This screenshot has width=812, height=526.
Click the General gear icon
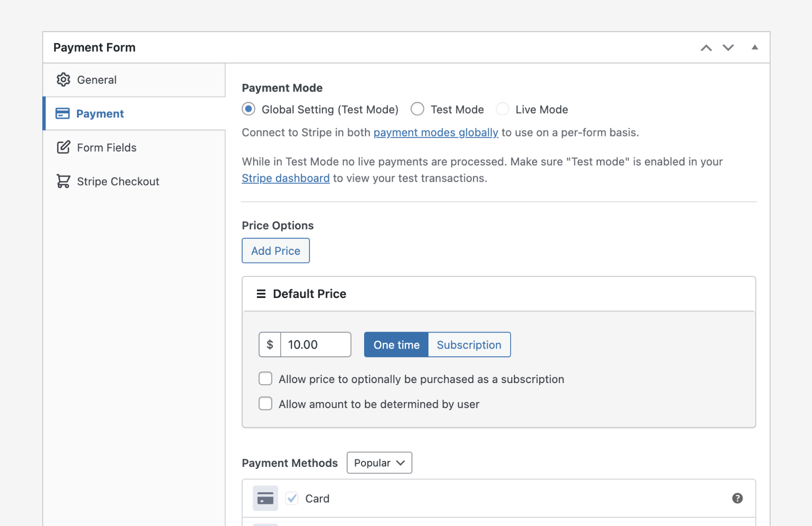click(63, 80)
